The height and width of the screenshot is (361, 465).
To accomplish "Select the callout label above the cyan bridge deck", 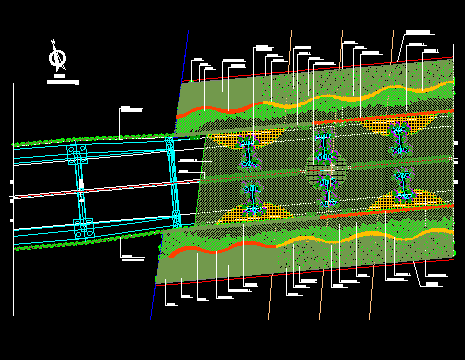I will pos(131,109).
